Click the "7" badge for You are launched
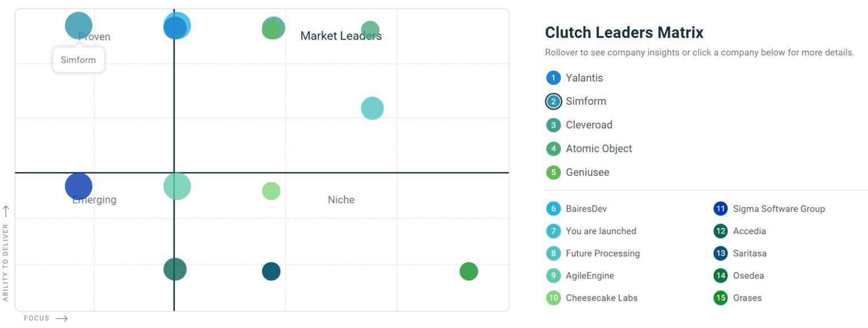The image size is (868, 328). 553,231
